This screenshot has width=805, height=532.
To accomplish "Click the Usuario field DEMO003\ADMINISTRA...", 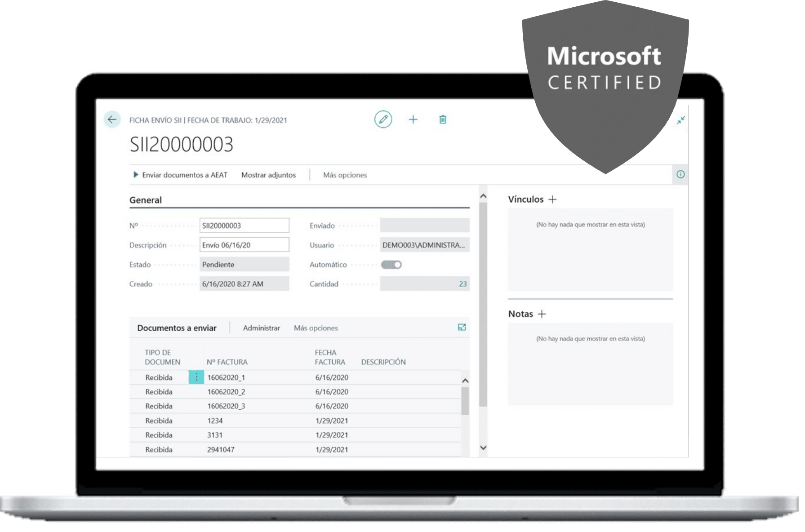I will click(424, 245).
